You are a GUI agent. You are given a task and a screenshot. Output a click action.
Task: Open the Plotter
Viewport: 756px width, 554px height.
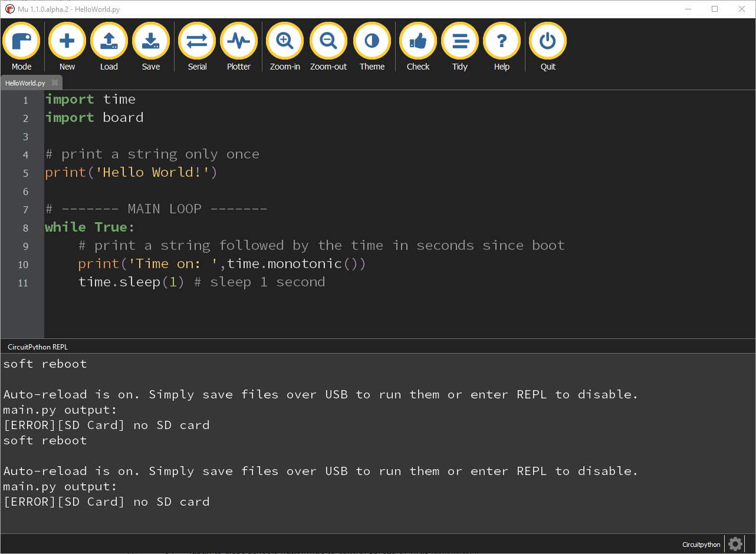pos(239,47)
